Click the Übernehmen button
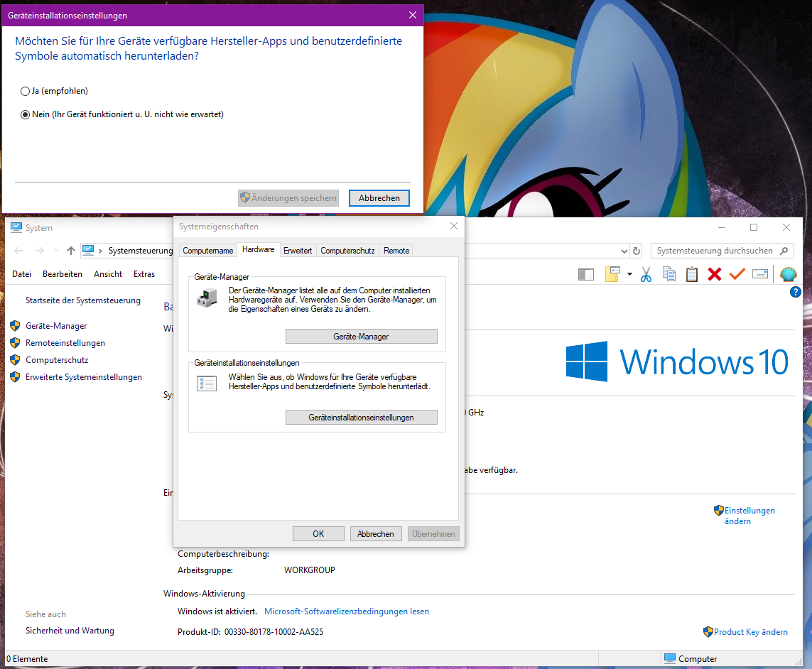Image resolution: width=812 pixels, height=669 pixels. pos(433,534)
